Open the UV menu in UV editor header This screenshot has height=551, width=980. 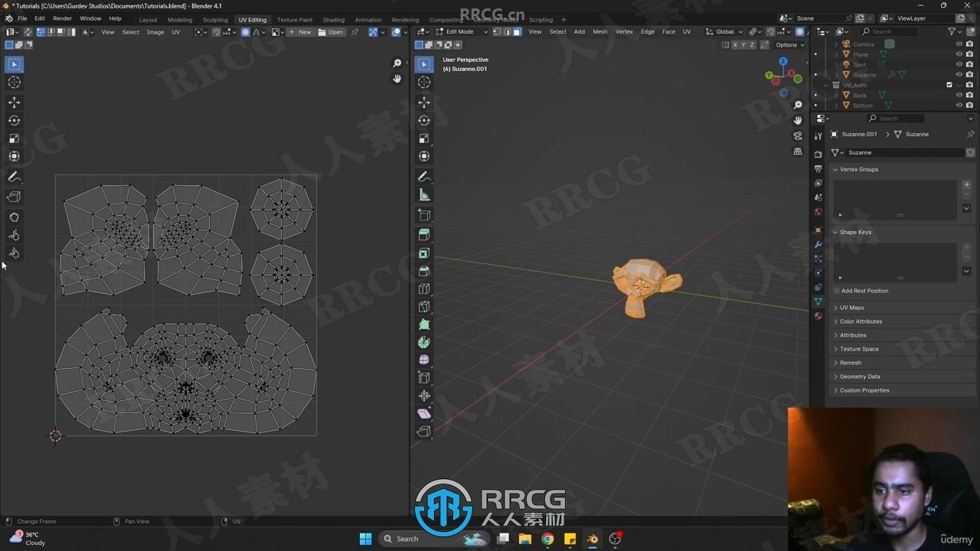point(175,32)
